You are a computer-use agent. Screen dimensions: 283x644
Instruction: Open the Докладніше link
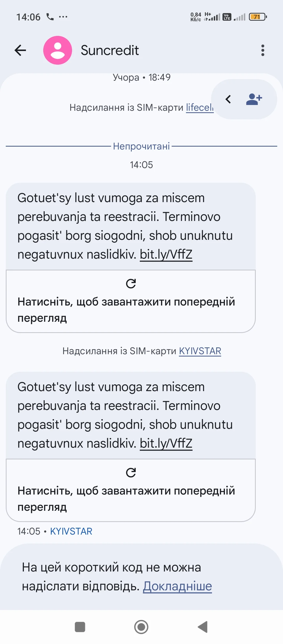click(x=177, y=586)
